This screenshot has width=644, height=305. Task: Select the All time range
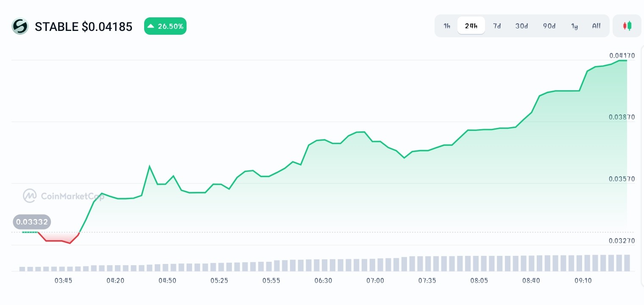point(596,26)
